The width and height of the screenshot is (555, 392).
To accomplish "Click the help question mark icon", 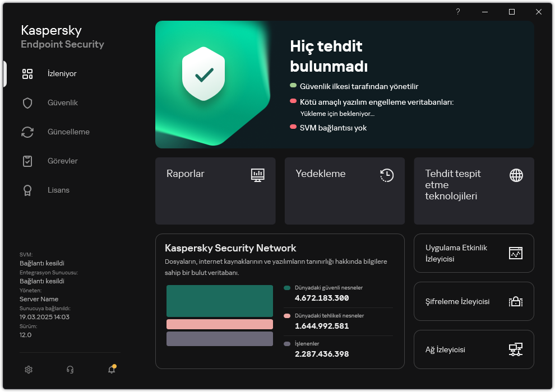I will (x=458, y=12).
